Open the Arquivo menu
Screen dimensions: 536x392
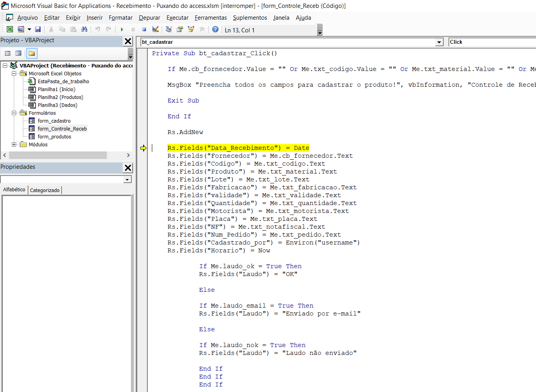[x=28, y=18]
